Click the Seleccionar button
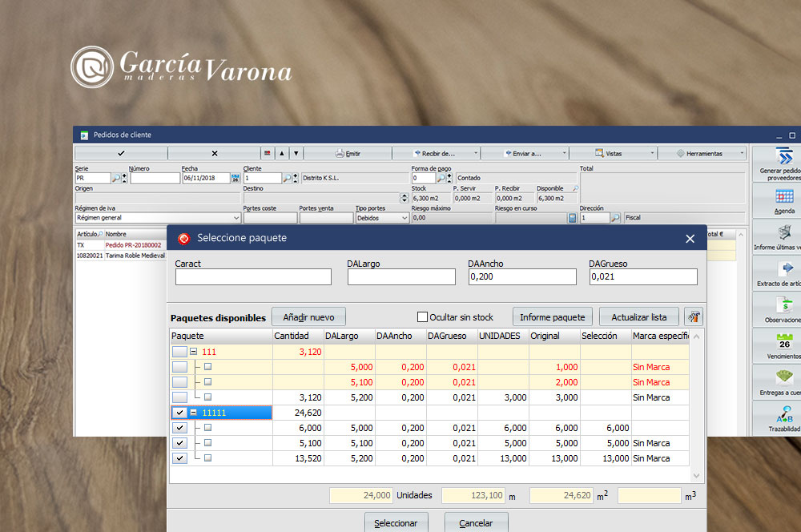801x532 pixels. pos(396,522)
